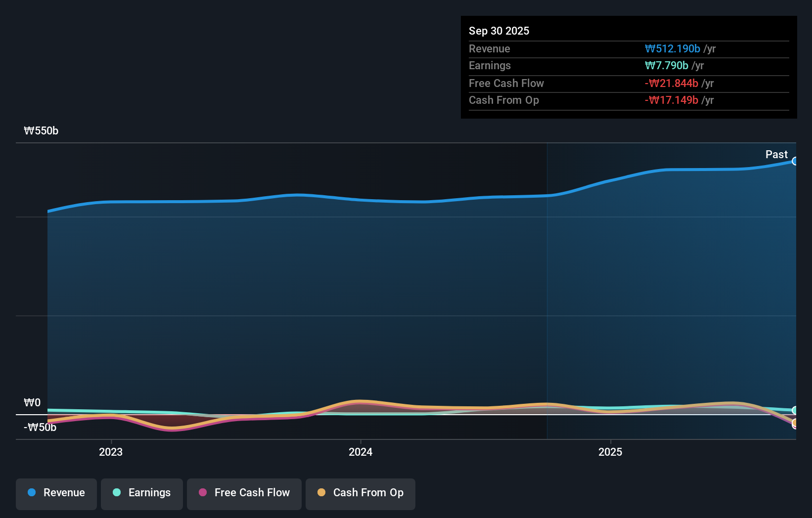Click the teal Earnings legend dot
This screenshot has width=812, height=518.
(117, 492)
